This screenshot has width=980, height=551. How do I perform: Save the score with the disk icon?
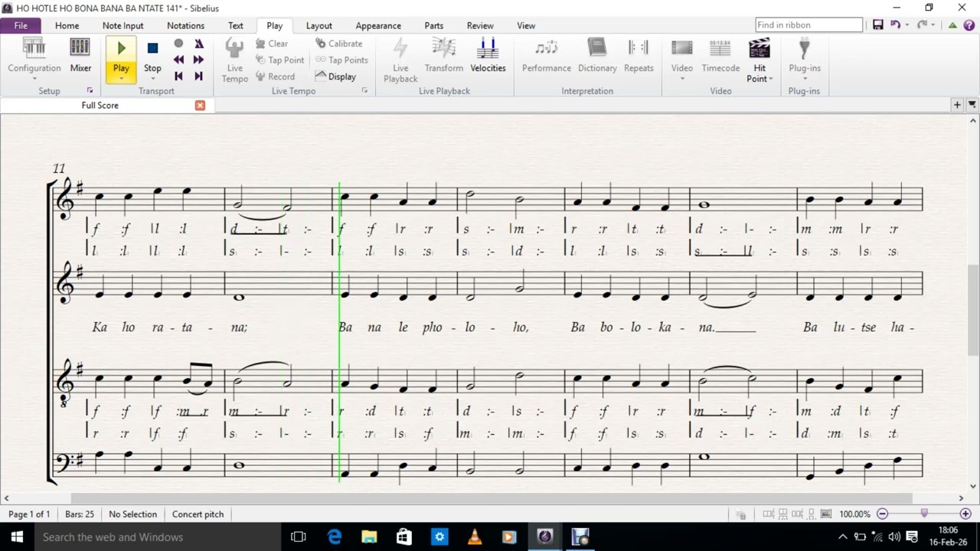[877, 25]
